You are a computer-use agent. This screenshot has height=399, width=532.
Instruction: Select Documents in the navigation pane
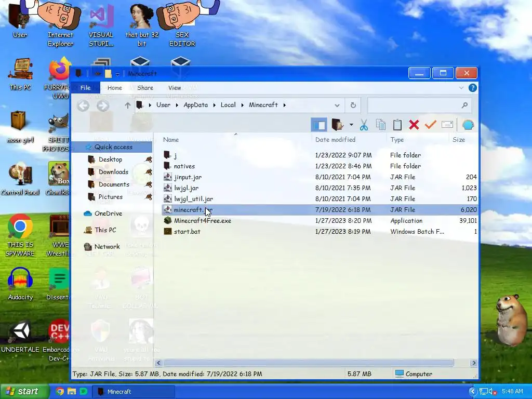tap(113, 184)
